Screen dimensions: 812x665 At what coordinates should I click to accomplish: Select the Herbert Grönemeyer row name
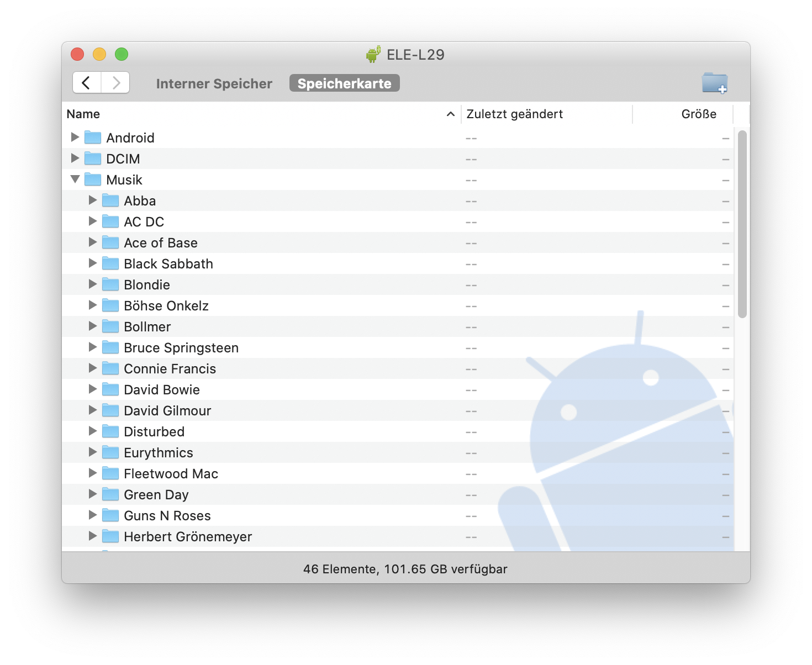tap(188, 536)
